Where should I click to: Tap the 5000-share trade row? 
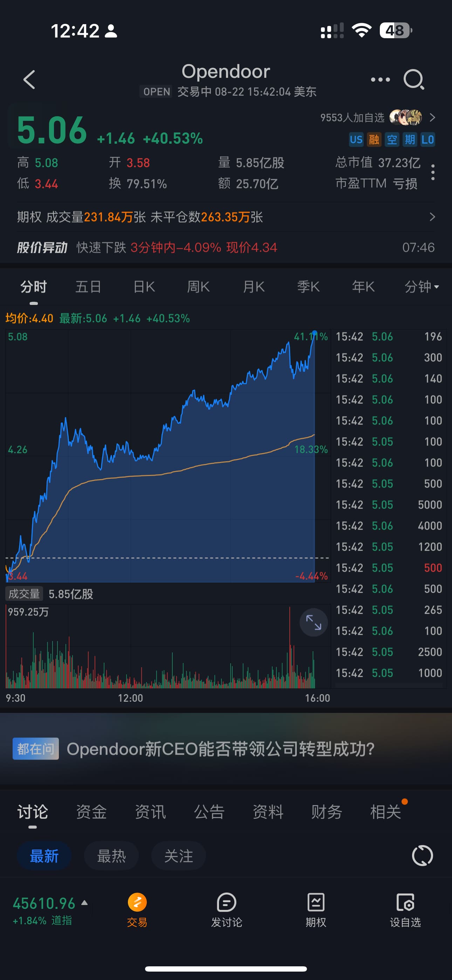(389, 505)
